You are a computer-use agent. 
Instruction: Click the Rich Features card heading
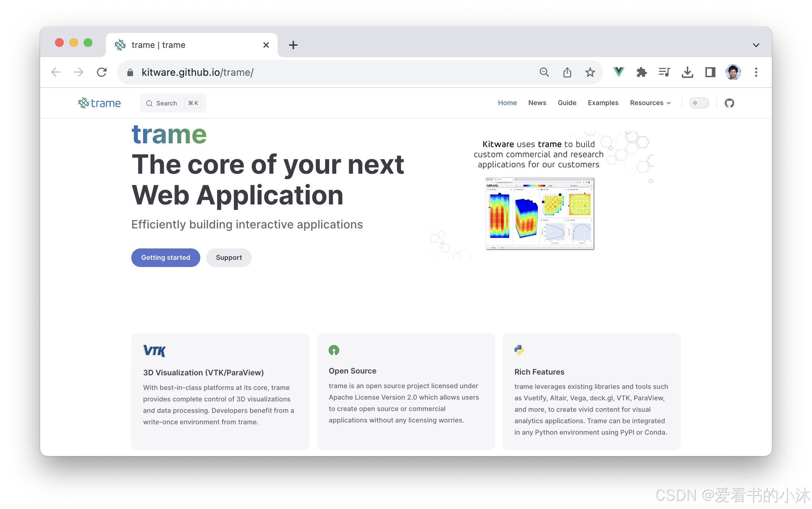pyautogui.click(x=539, y=372)
